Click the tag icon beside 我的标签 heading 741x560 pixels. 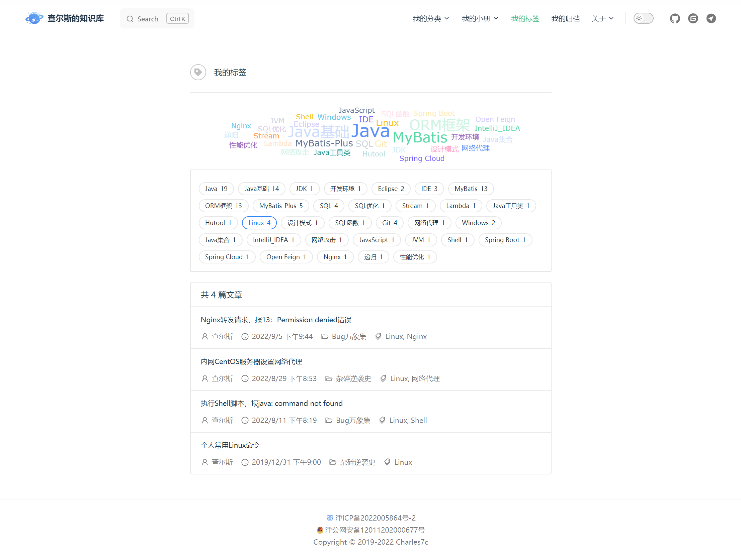(198, 72)
